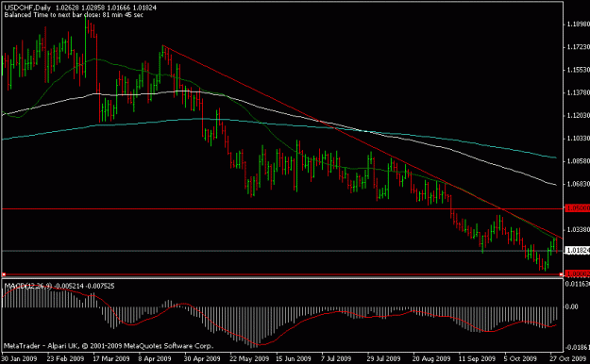
Task: Select the red price tag at bottom of price axis
Action: point(577,274)
